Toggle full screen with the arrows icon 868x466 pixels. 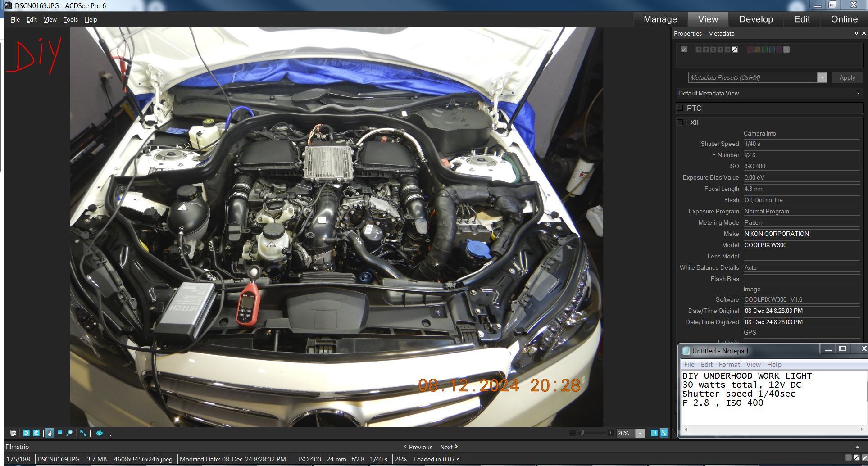[x=83, y=433]
